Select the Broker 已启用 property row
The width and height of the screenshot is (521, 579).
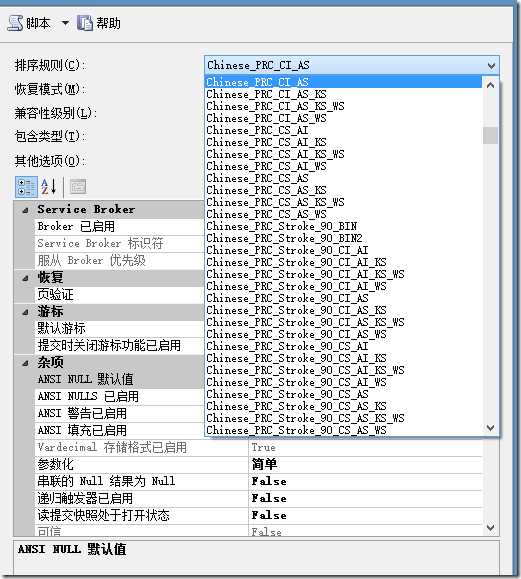120,226
